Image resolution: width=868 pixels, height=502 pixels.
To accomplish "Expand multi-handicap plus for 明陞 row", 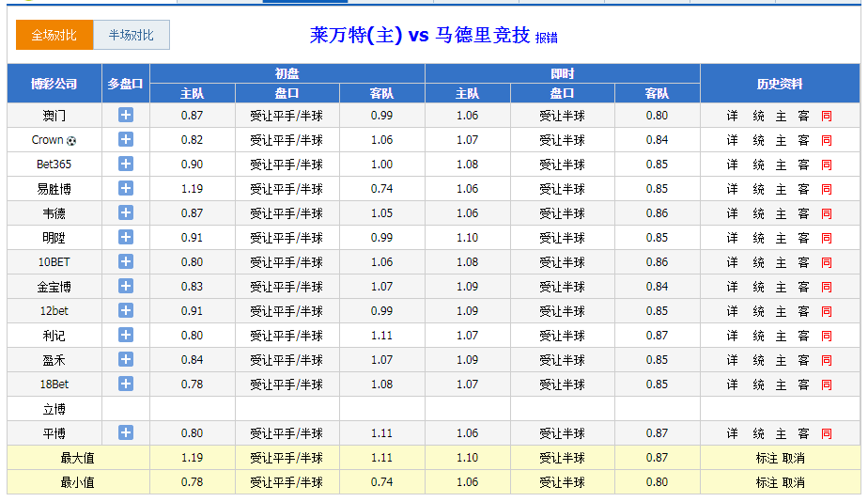I will point(126,237).
